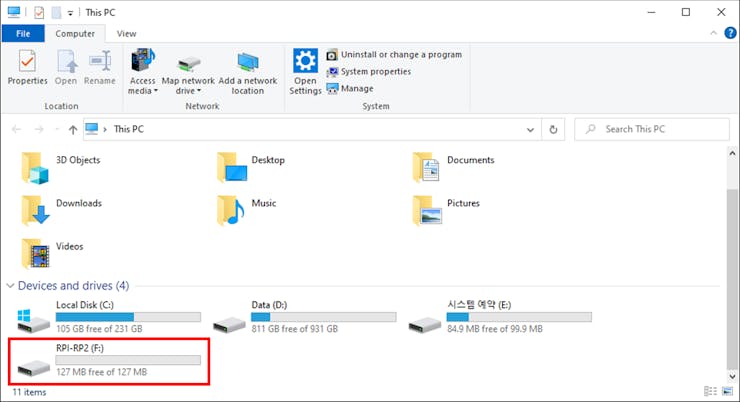Viewport: 740px width, 402px height.
Task: Switch to large icons view layout
Action: point(727,391)
